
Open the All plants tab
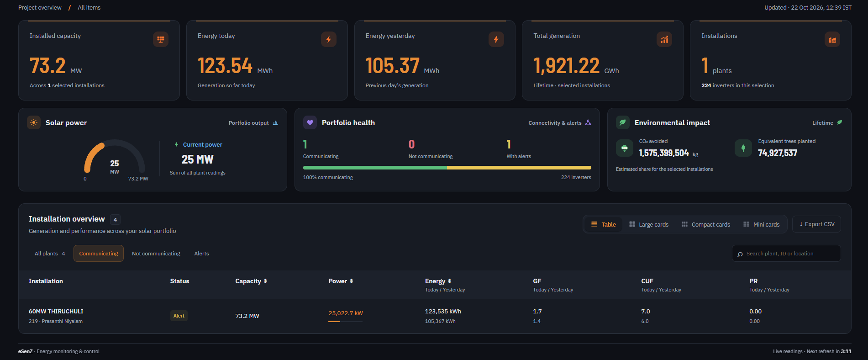(x=50, y=254)
